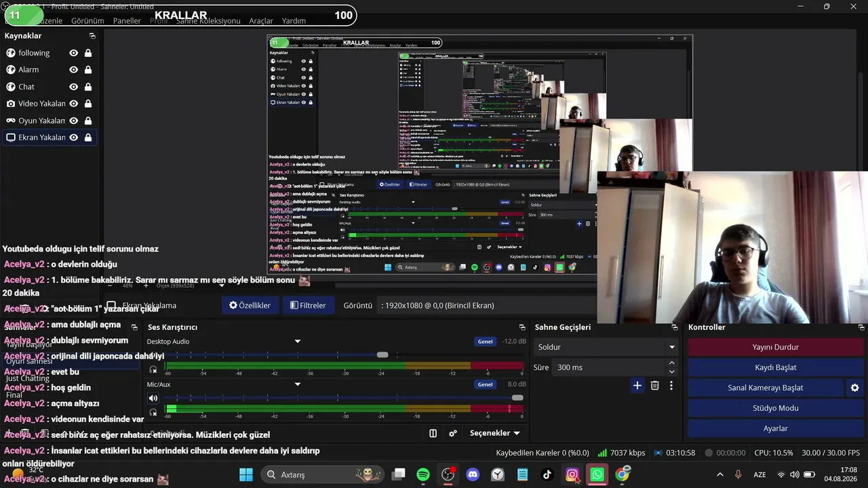Viewport: 868px width, 488px height.
Task: Toggle Mic/Aux monitoring headphone icon
Action: pyautogui.click(x=153, y=412)
